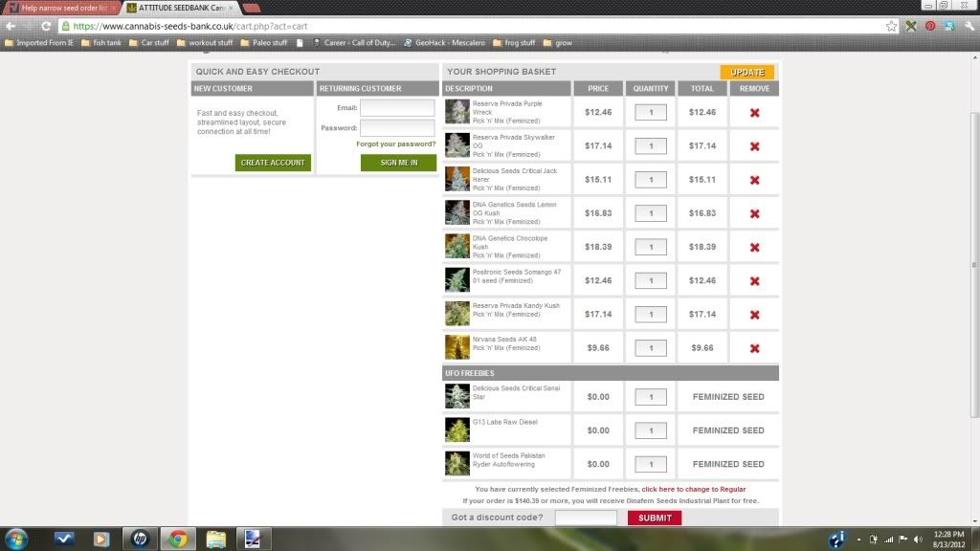Click the volume speaker tray icon

918,540
